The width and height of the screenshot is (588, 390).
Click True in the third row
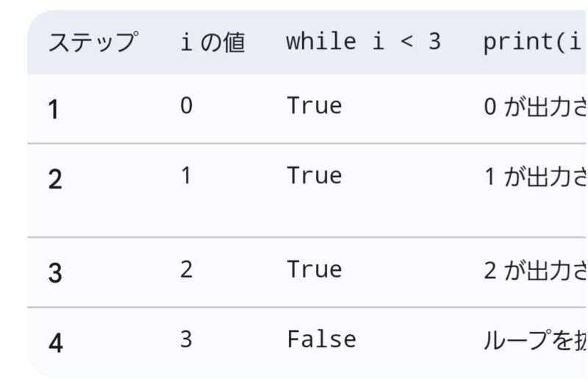click(x=314, y=269)
